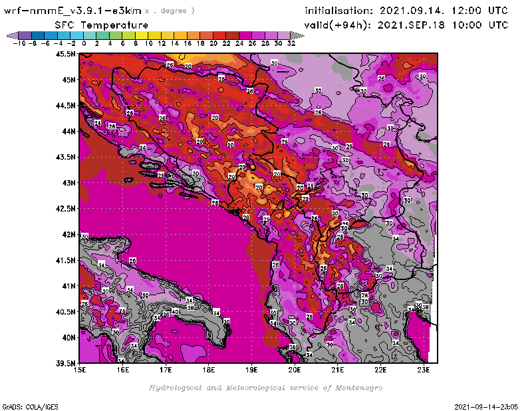Click the -10 legend tick label
Image resolution: width=532 pixels, height=411 pixels.
[19, 43]
